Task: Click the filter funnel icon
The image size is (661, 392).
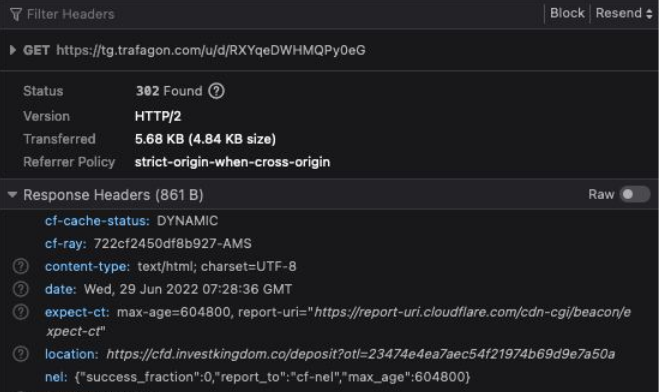Action: point(16,15)
